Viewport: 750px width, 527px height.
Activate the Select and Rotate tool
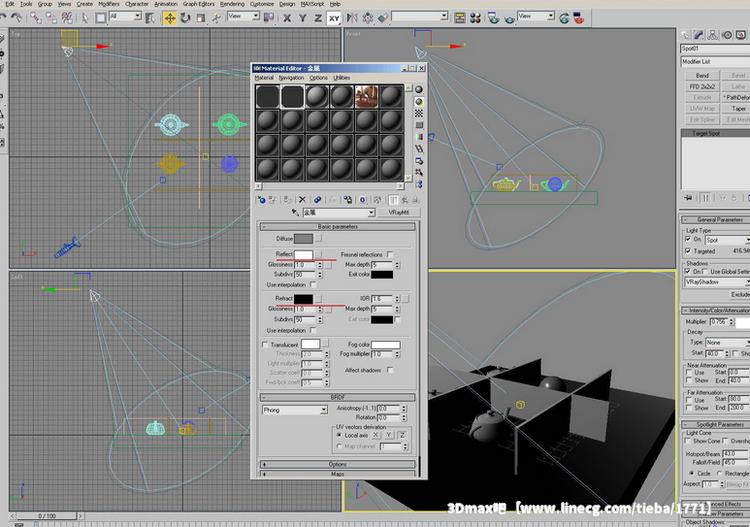click(x=185, y=18)
